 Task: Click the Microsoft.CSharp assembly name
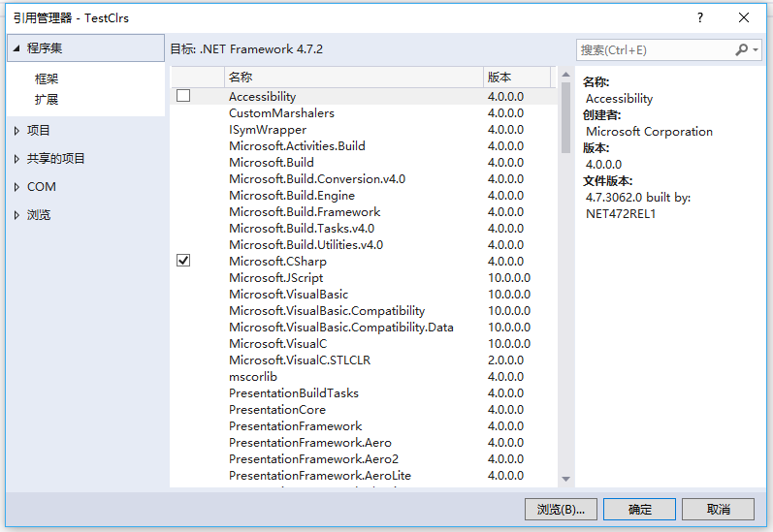pyautogui.click(x=277, y=262)
